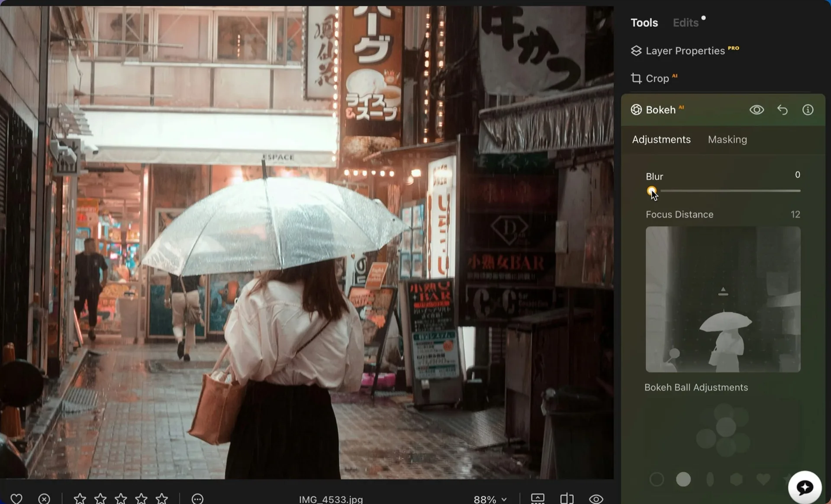Reset Bokeh adjustments with undo arrow

(x=782, y=110)
